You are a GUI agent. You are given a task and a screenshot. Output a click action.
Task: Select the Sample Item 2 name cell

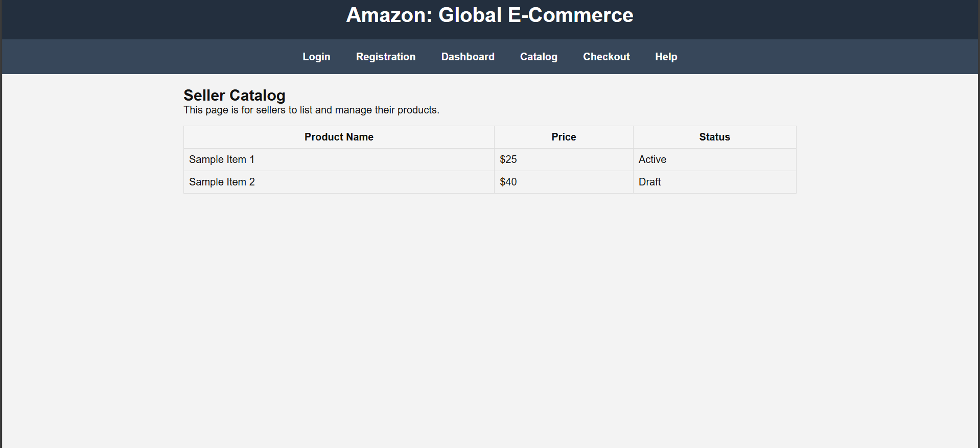[222, 182]
